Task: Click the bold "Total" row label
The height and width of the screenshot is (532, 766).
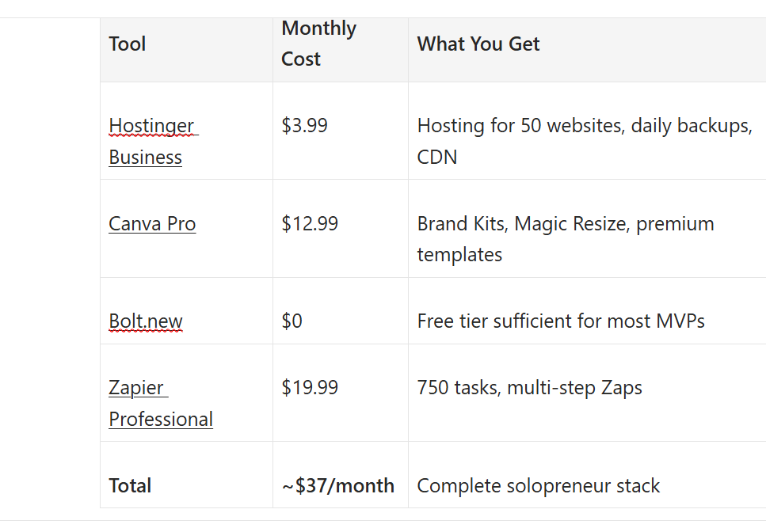Action: click(x=130, y=486)
